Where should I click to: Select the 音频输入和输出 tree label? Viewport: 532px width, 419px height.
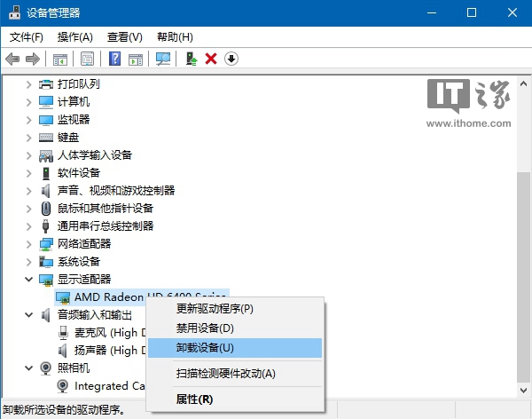point(95,315)
